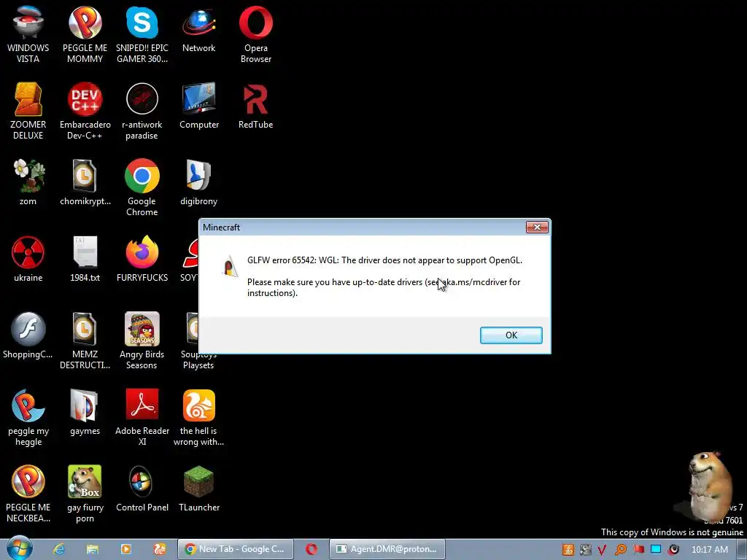Viewport: 747px width, 560px height.
Task: Click the aka.ms/mcdriver text in the dialog
Action: (x=474, y=282)
